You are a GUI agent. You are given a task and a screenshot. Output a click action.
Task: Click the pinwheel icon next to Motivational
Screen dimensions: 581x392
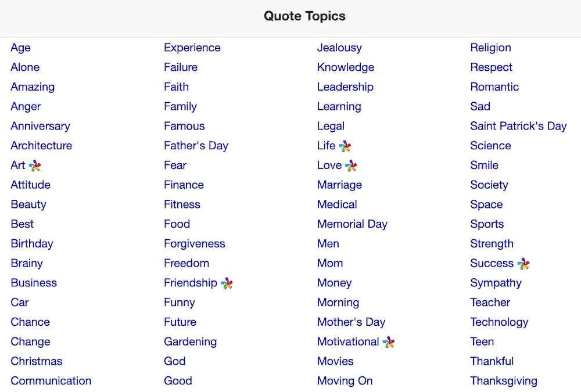(388, 341)
